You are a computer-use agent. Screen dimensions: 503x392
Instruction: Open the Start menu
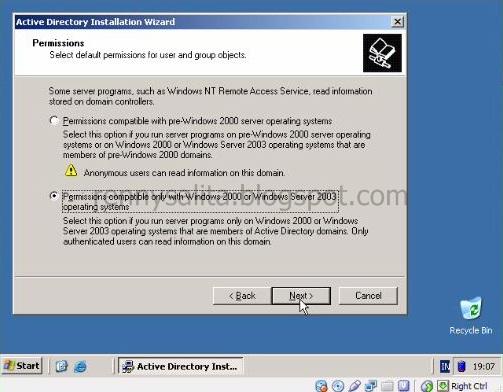pyautogui.click(x=22, y=366)
